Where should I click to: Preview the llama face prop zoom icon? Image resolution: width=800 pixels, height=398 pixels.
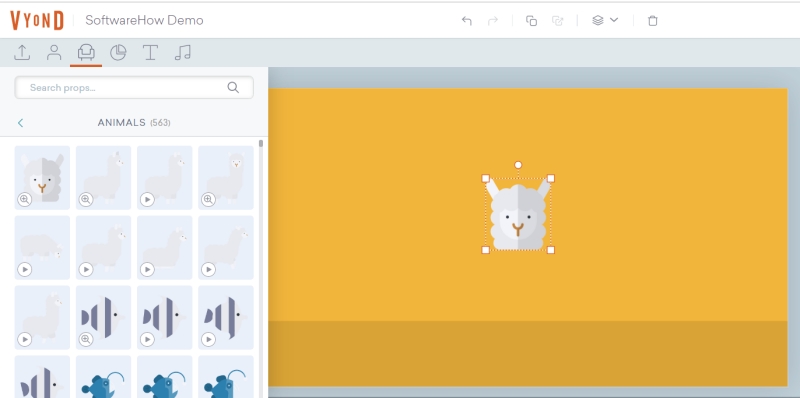(x=24, y=200)
